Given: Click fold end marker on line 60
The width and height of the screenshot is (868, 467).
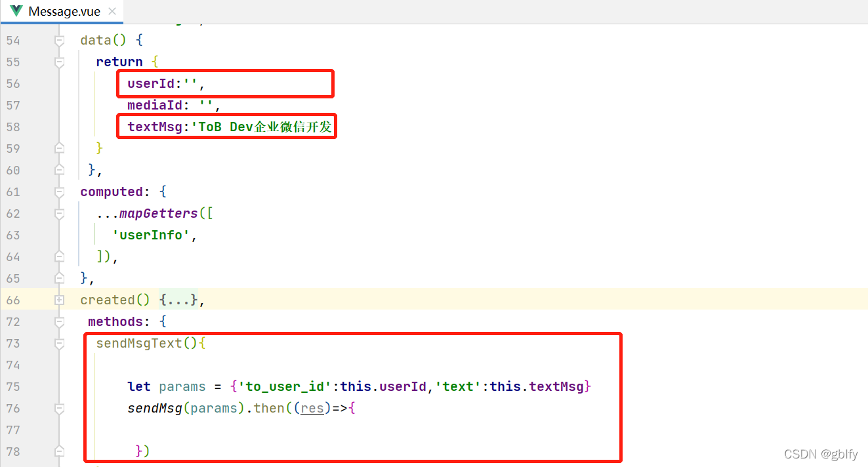Looking at the screenshot, I should tap(60, 171).
